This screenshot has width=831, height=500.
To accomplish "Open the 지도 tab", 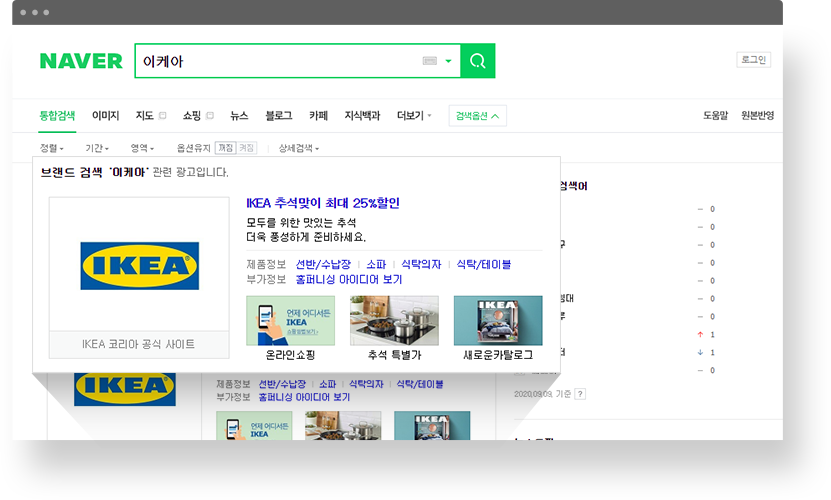I will point(144,116).
